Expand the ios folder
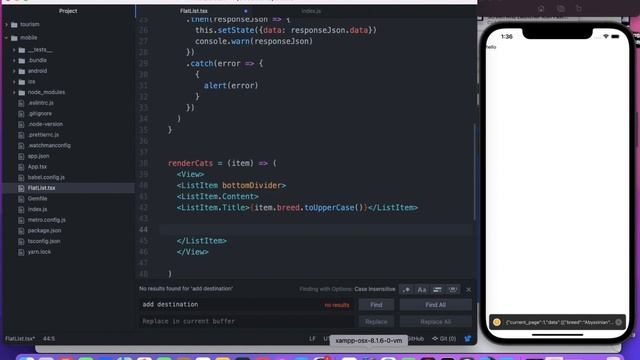640x360 pixels. 14,82
